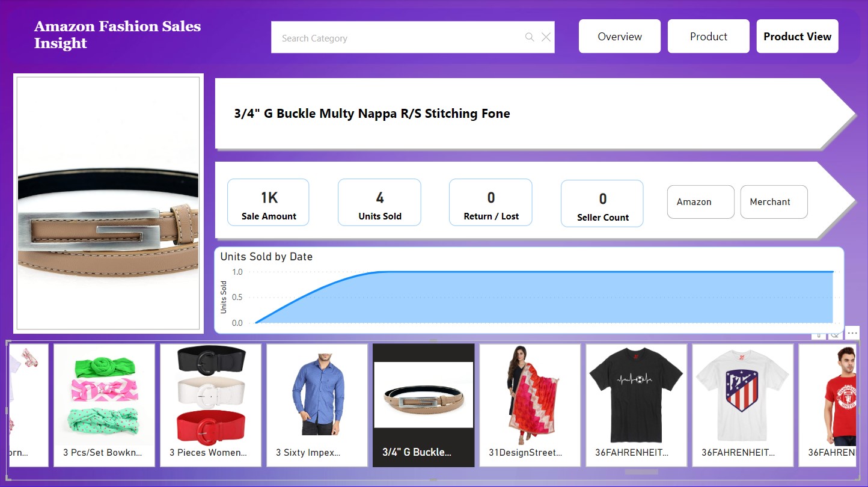The height and width of the screenshot is (487, 868).
Task: Select the Units Sold card
Action: pyautogui.click(x=379, y=203)
